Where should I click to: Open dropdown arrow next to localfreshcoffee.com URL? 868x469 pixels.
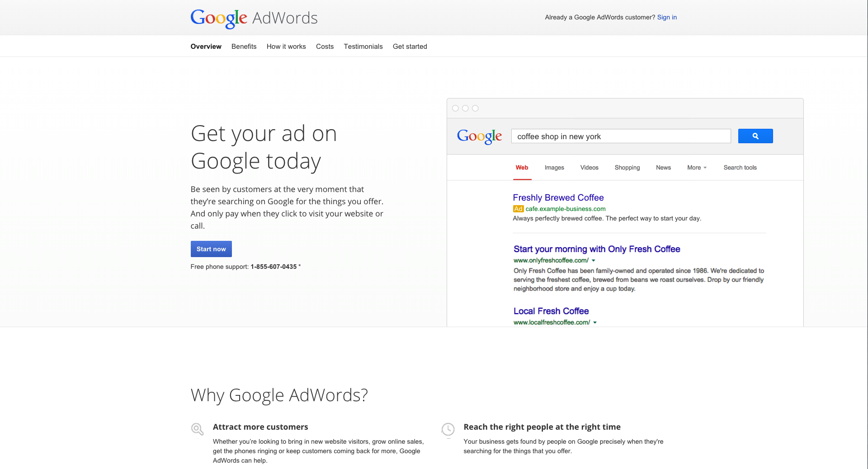pyautogui.click(x=595, y=323)
